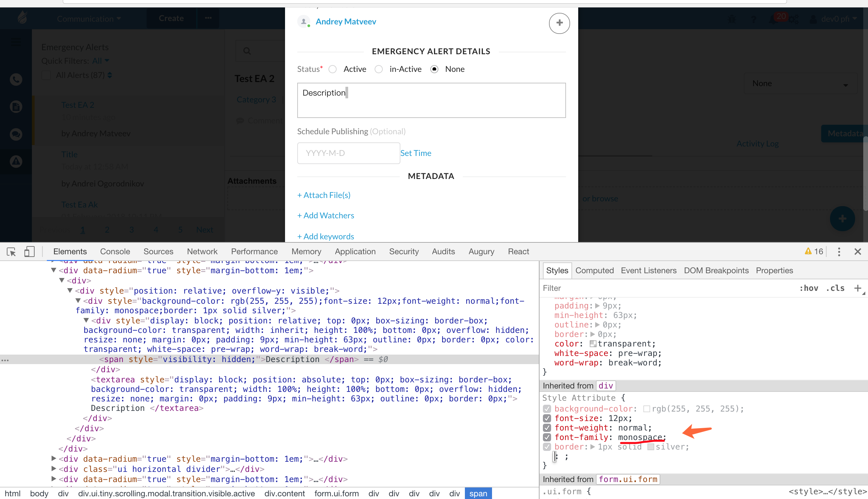Viewport: 868px width, 499px height.
Task: Switch to the Computed tab in Styles panel
Action: coord(594,271)
